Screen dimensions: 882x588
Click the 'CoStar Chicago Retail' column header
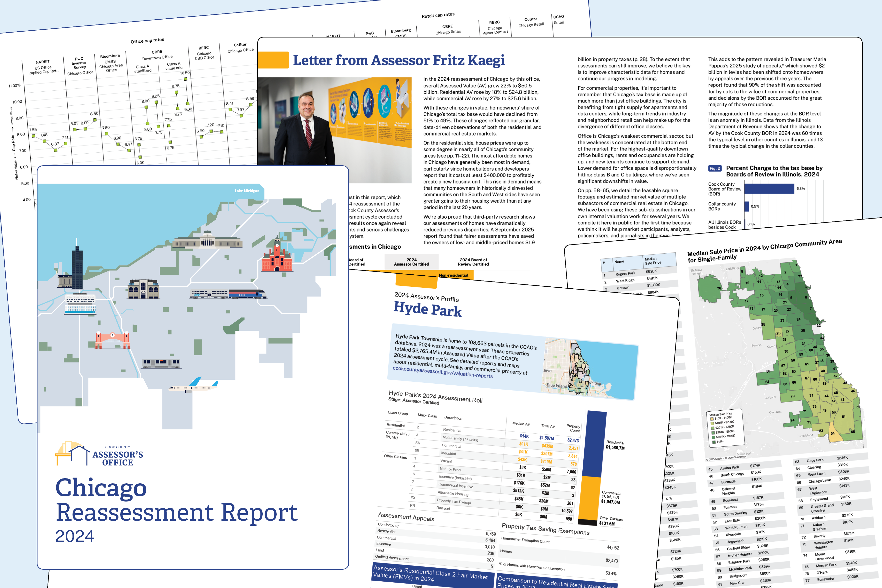point(531,22)
